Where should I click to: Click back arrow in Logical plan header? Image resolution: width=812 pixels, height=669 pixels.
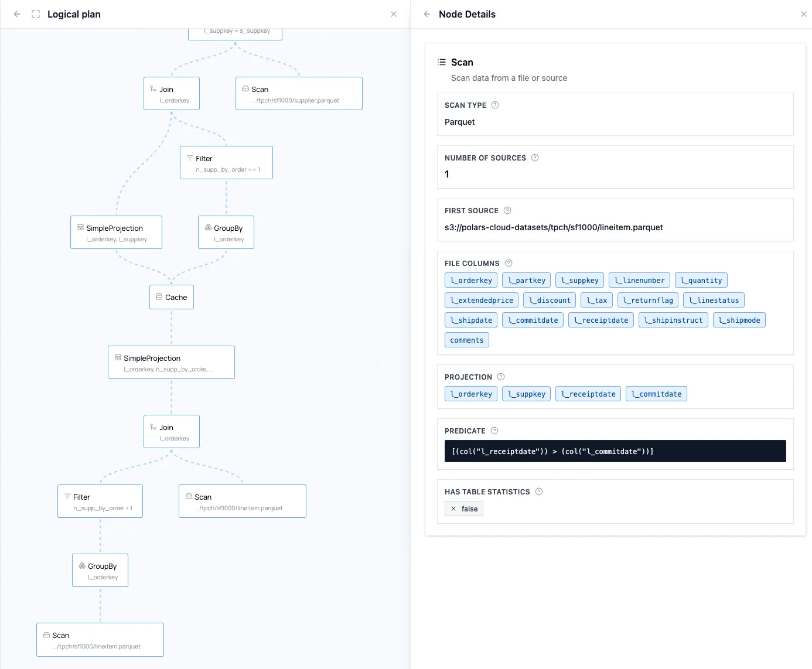point(17,14)
